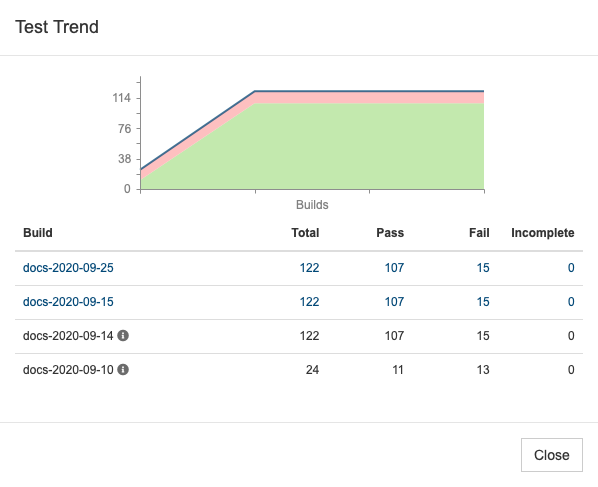Click info icon next to docs-2020-09-14
The image size is (598, 487).
[x=123, y=336]
